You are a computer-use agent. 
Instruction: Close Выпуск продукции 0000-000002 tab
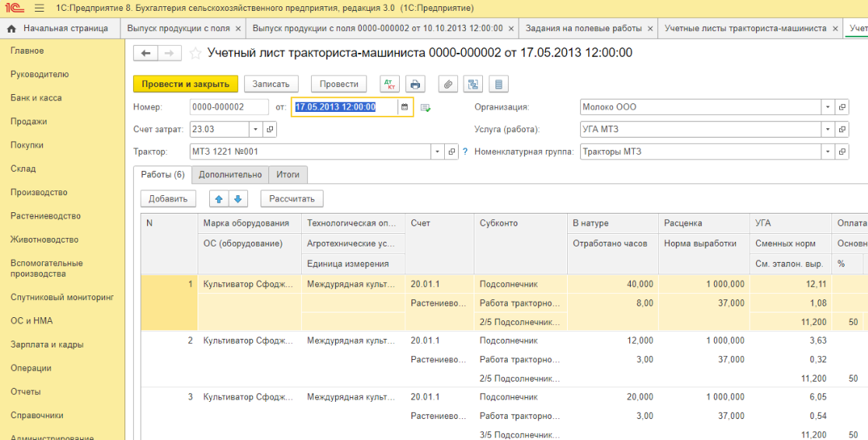pos(511,28)
